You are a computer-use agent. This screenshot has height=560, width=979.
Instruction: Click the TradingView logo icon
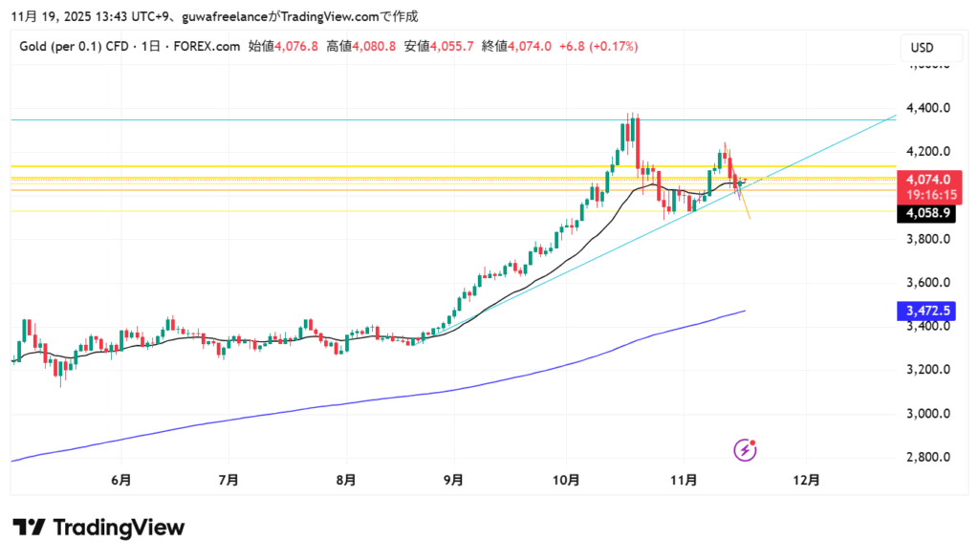pyautogui.click(x=29, y=528)
